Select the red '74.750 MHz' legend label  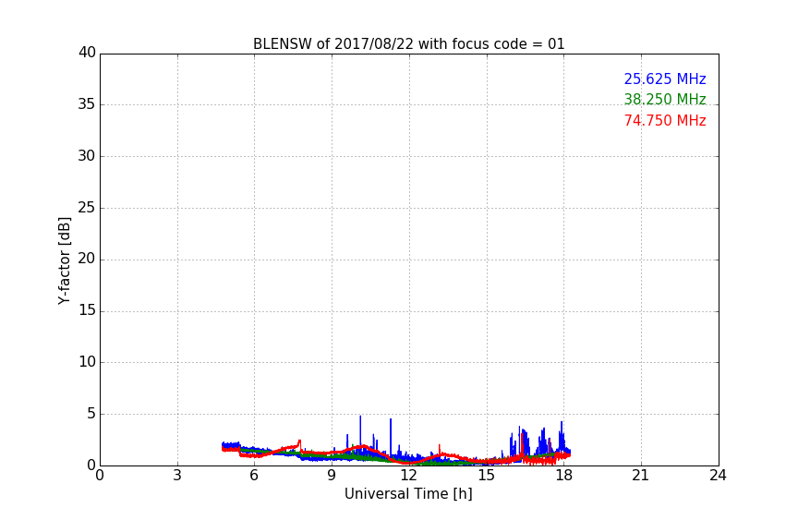tap(665, 121)
